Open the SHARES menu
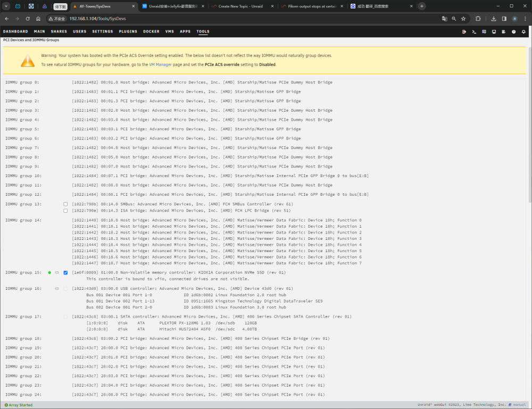This screenshot has width=532, height=409. [x=59, y=31]
